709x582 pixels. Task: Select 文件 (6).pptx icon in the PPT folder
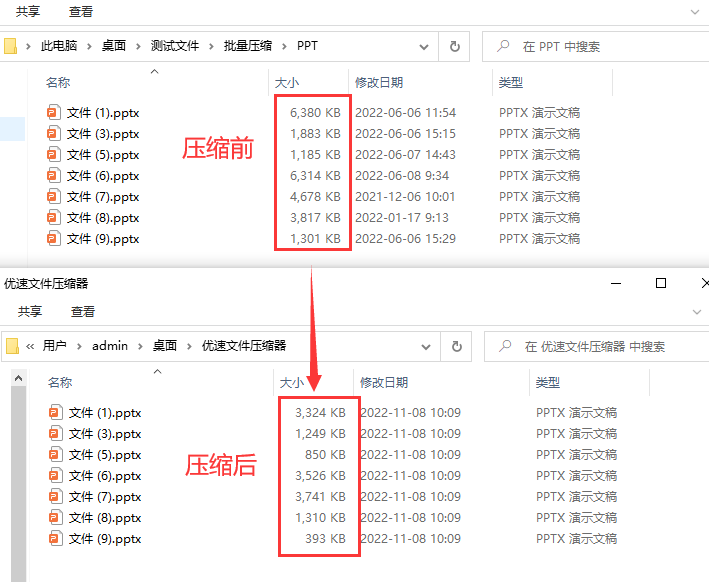[x=53, y=175]
